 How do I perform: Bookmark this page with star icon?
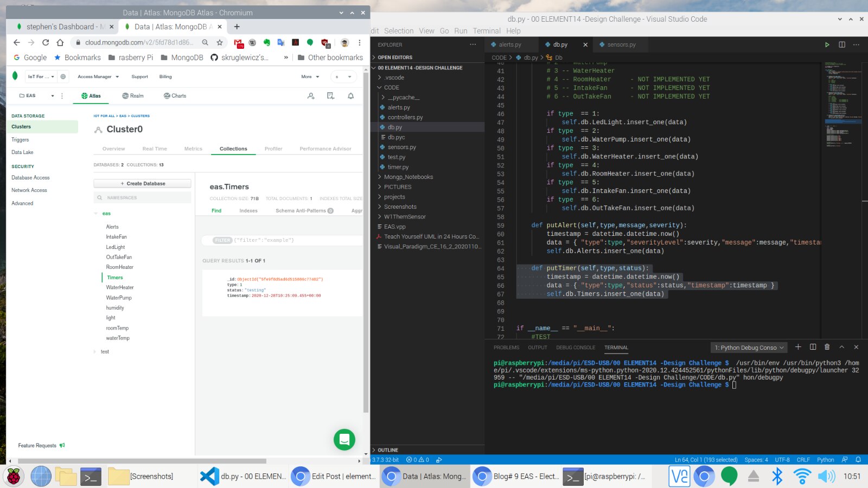[220, 42]
